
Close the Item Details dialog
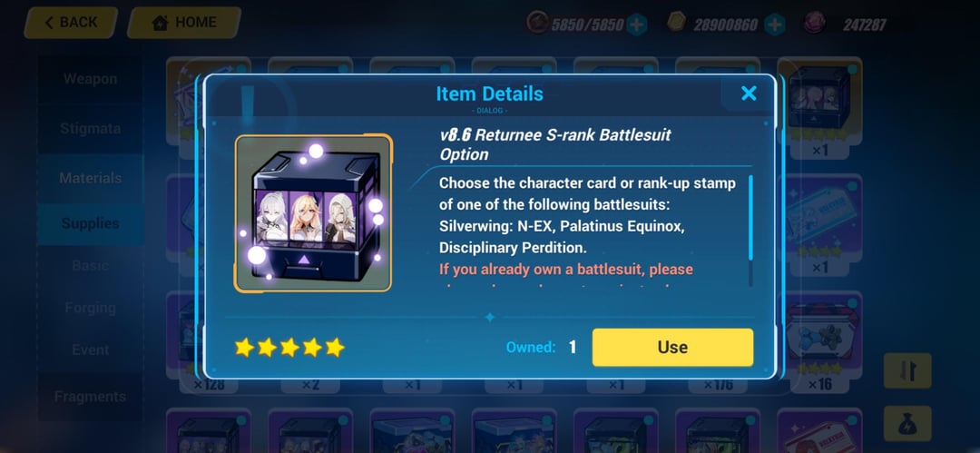coord(748,94)
